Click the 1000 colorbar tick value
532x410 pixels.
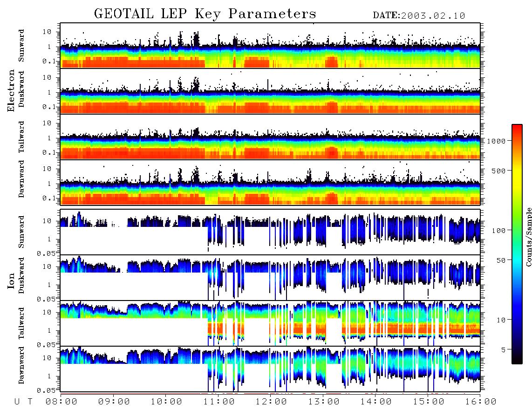496,141
